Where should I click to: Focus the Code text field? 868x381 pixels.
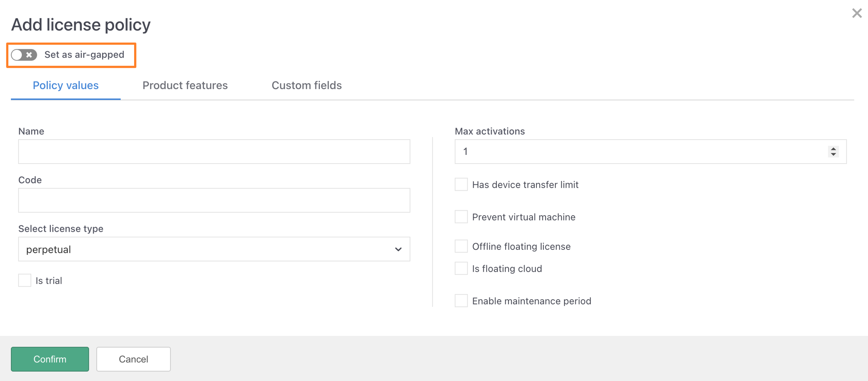click(x=214, y=200)
